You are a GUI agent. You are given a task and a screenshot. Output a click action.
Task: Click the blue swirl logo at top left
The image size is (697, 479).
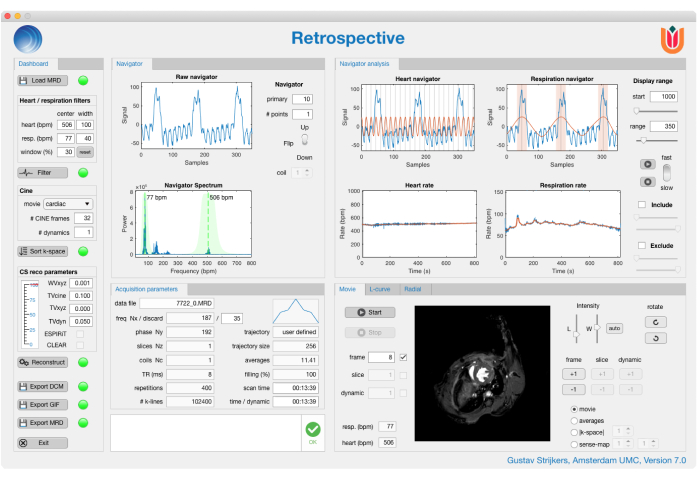pyautogui.click(x=28, y=39)
